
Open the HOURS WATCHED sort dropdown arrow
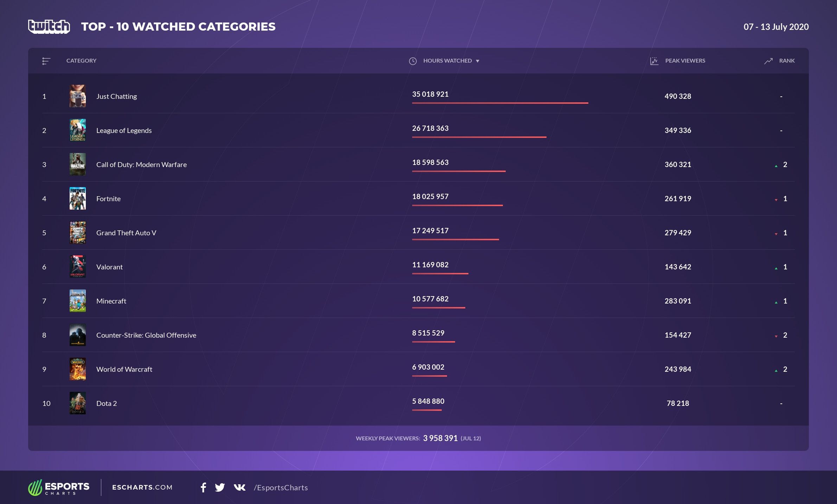point(478,61)
